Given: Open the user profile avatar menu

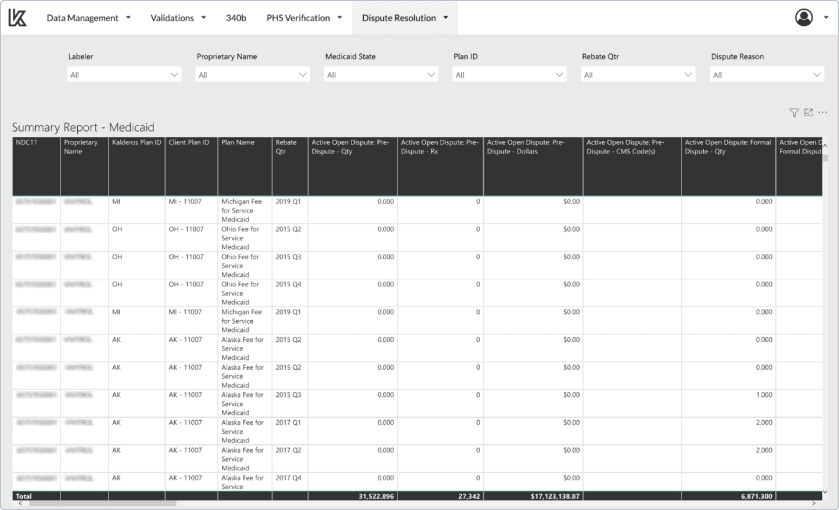Looking at the screenshot, I should tap(804, 18).
